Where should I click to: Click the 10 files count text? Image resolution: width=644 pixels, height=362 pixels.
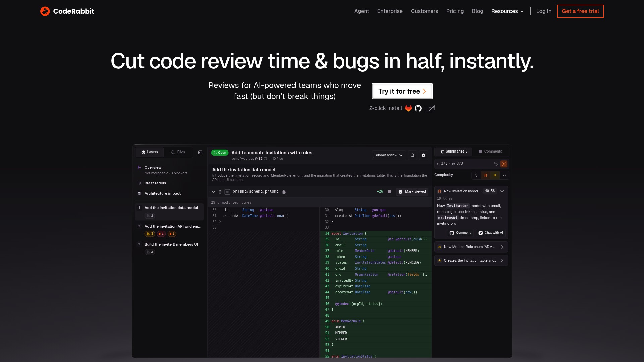[x=277, y=159]
